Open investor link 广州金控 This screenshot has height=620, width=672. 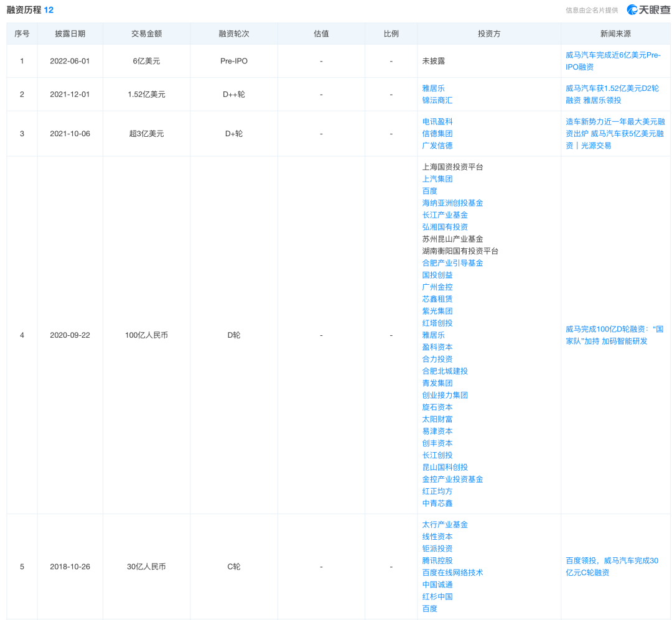point(437,287)
